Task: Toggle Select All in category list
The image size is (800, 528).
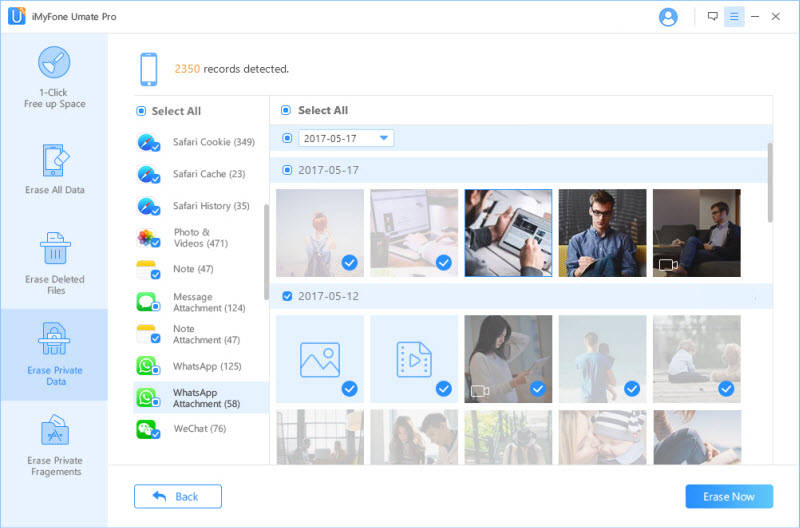Action: point(141,111)
